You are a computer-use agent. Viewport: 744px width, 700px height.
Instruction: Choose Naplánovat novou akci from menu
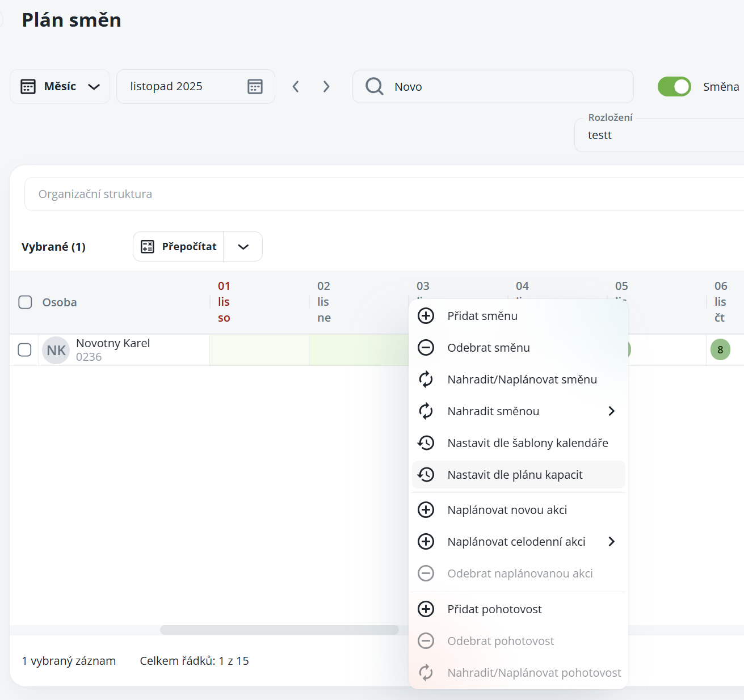click(x=507, y=510)
